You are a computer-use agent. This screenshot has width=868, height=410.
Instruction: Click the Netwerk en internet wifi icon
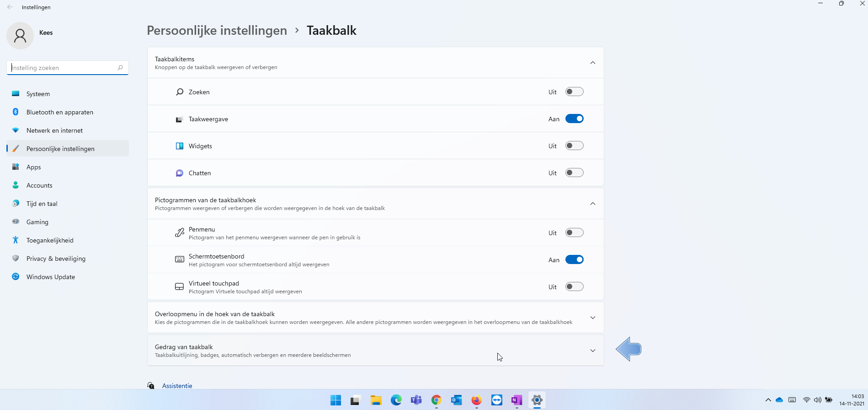[16, 130]
